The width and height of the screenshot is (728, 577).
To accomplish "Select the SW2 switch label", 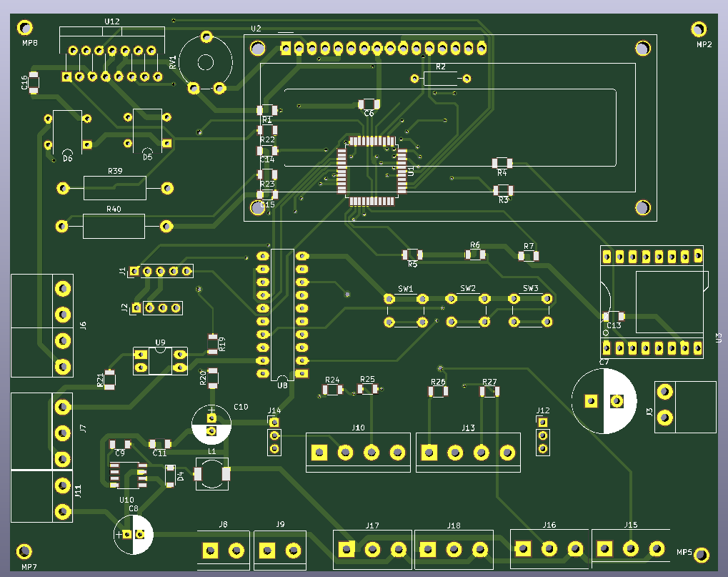I will pyautogui.click(x=468, y=288).
